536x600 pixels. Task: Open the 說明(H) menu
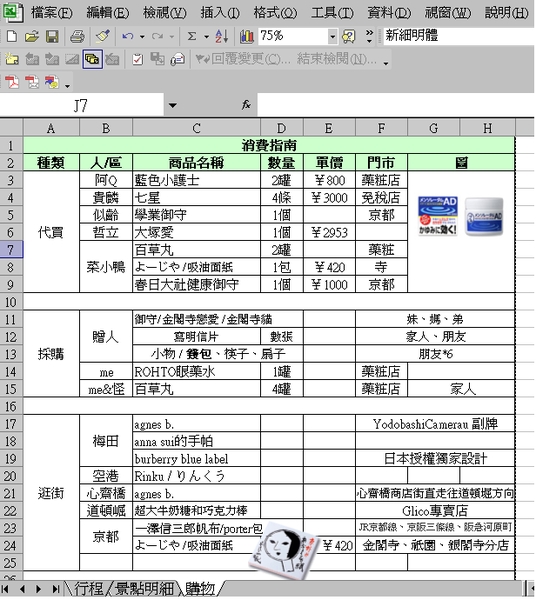507,13
